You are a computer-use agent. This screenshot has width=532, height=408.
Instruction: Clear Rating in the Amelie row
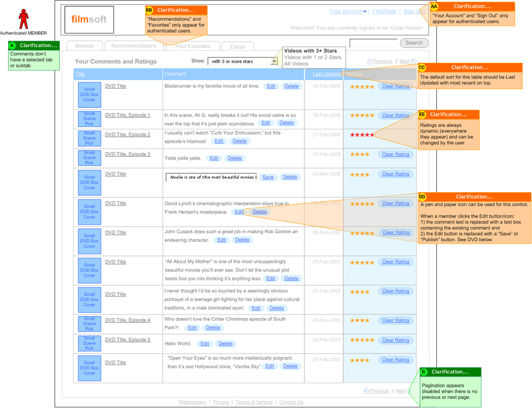click(x=396, y=174)
